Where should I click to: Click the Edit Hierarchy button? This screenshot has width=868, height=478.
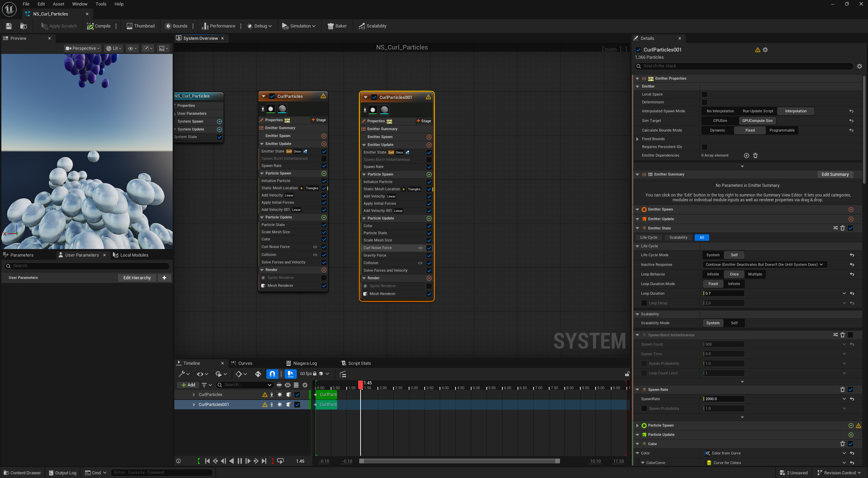coord(137,278)
